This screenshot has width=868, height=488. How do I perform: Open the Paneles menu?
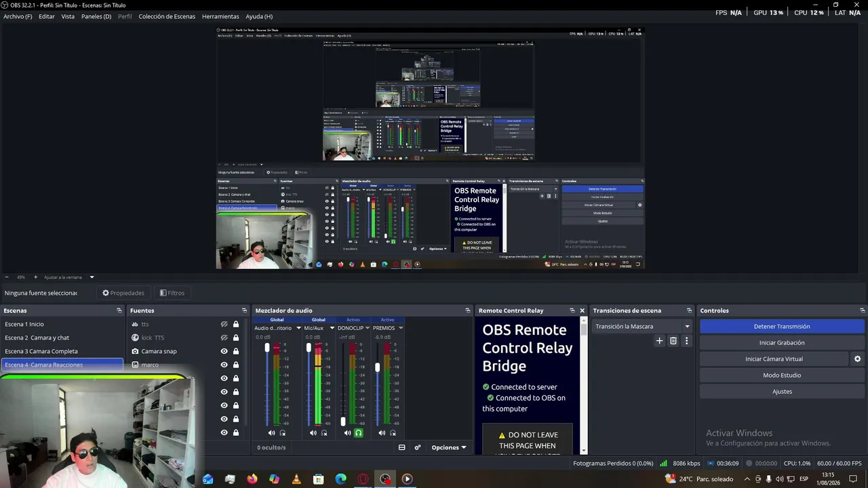96,16
